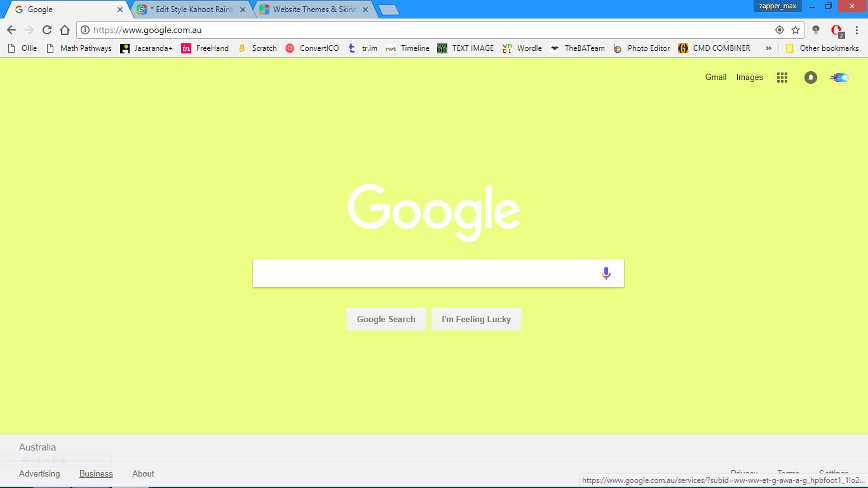Click the browser Back arrow
The height and width of the screenshot is (488, 868).
tap(11, 30)
